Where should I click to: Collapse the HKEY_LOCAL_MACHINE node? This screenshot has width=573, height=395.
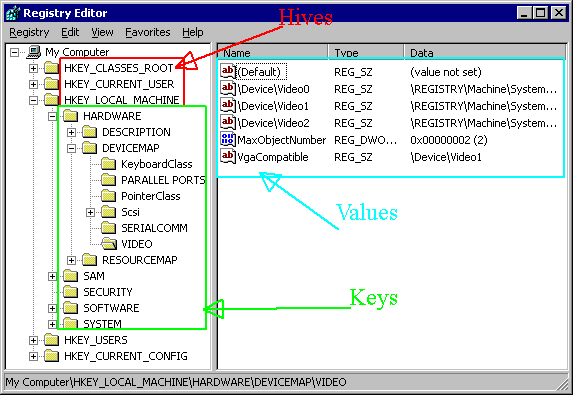[x=33, y=100]
